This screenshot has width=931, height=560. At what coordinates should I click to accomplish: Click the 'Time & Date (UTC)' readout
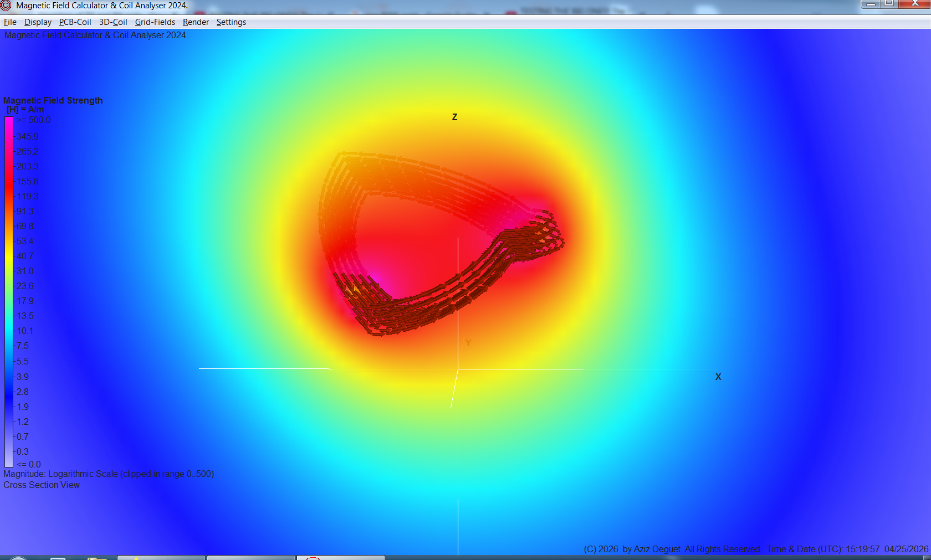[x=848, y=549]
